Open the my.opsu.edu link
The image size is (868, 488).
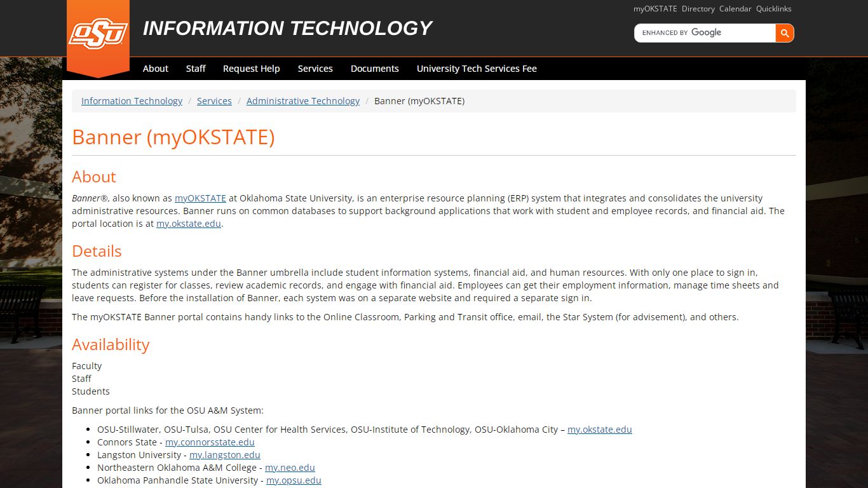tap(294, 480)
